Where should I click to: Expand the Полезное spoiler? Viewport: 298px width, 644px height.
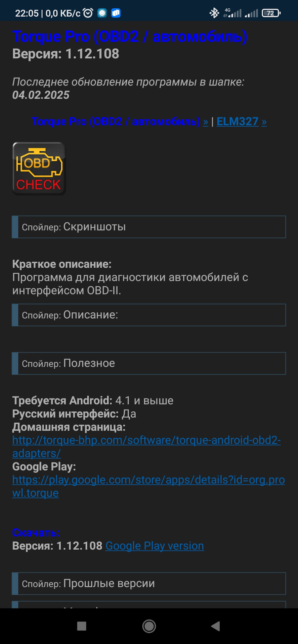click(x=149, y=363)
